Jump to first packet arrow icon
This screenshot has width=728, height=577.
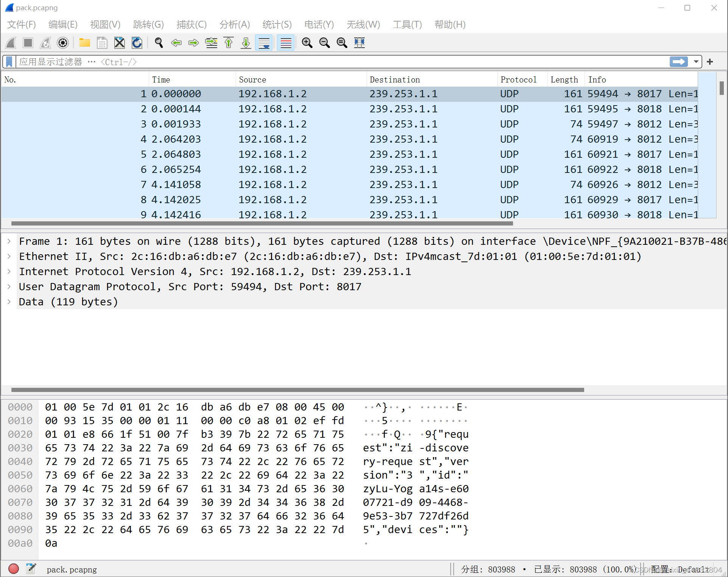point(229,43)
